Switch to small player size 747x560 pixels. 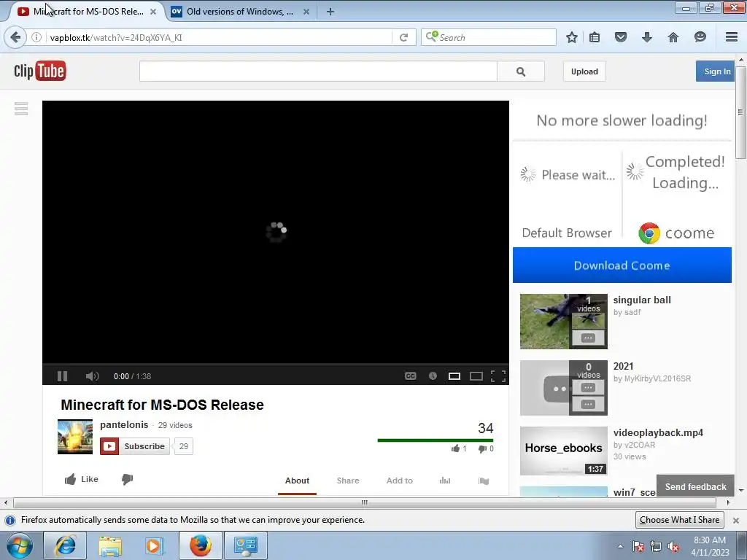point(454,376)
